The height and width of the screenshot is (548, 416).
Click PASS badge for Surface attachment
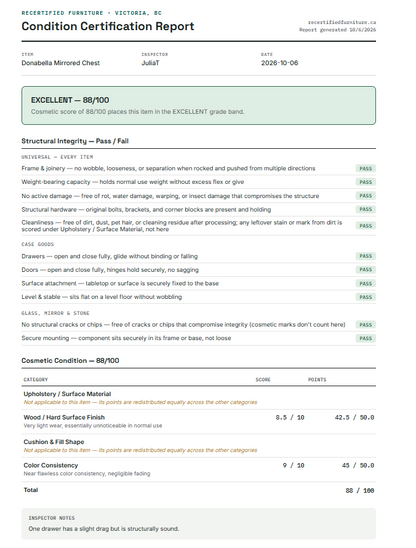(x=366, y=283)
